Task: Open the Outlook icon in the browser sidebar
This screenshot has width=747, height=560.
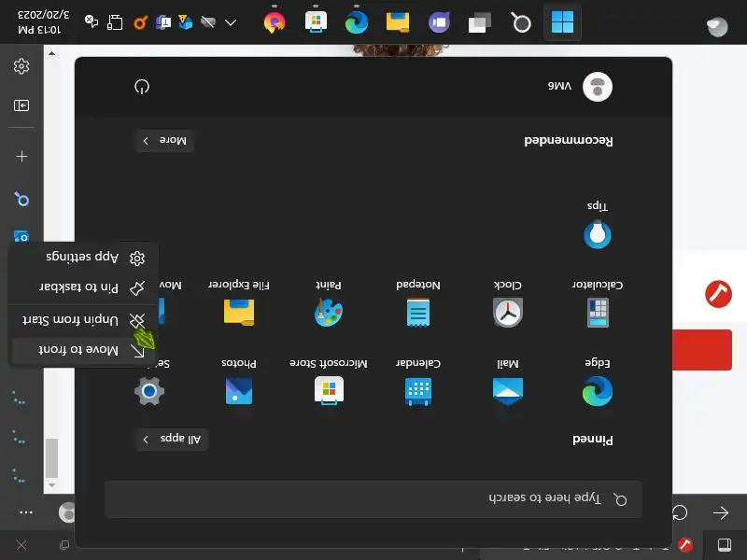Action: tap(21, 236)
